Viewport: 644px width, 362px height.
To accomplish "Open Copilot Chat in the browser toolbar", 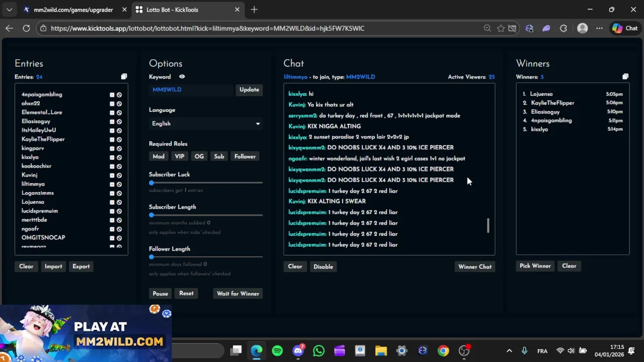I will tap(625, 28).
